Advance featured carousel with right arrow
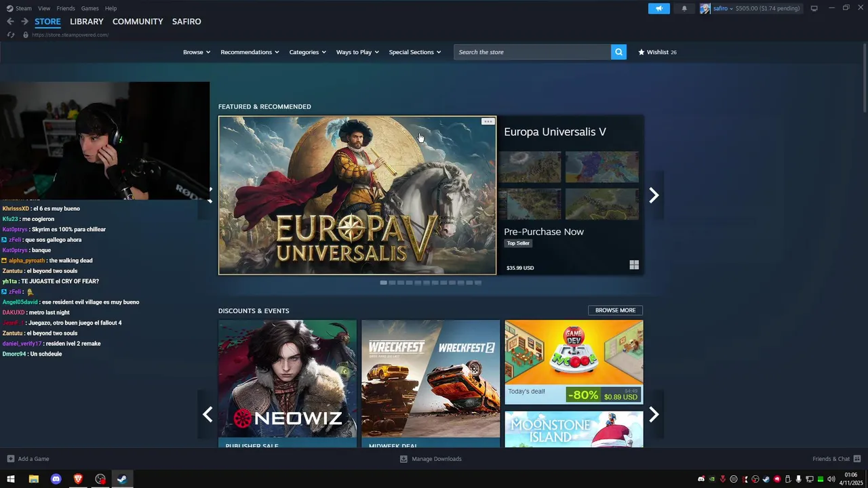The width and height of the screenshot is (868, 488). tap(654, 195)
